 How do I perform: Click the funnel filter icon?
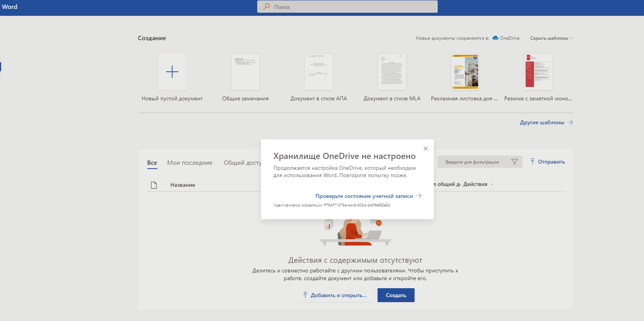click(514, 162)
